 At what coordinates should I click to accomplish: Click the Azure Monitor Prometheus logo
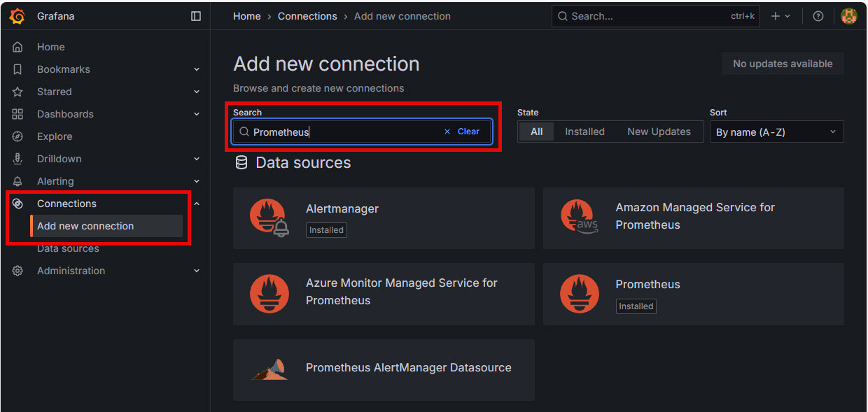pos(269,294)
